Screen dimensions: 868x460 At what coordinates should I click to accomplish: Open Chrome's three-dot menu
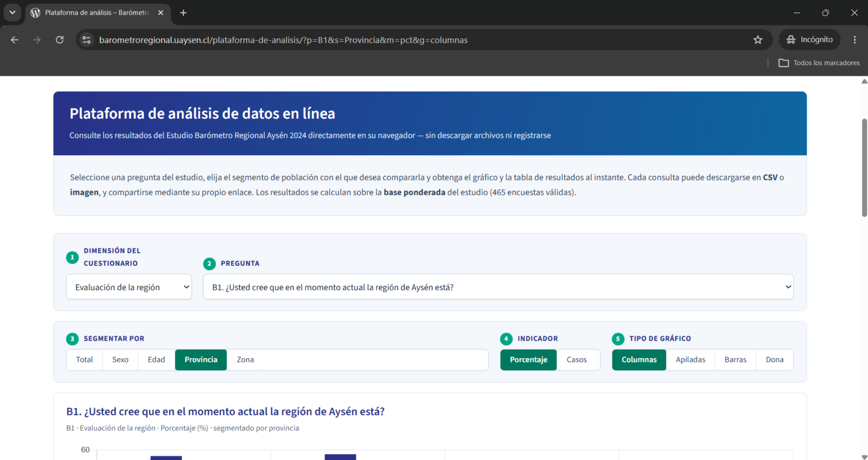click(x=854, y=40)
